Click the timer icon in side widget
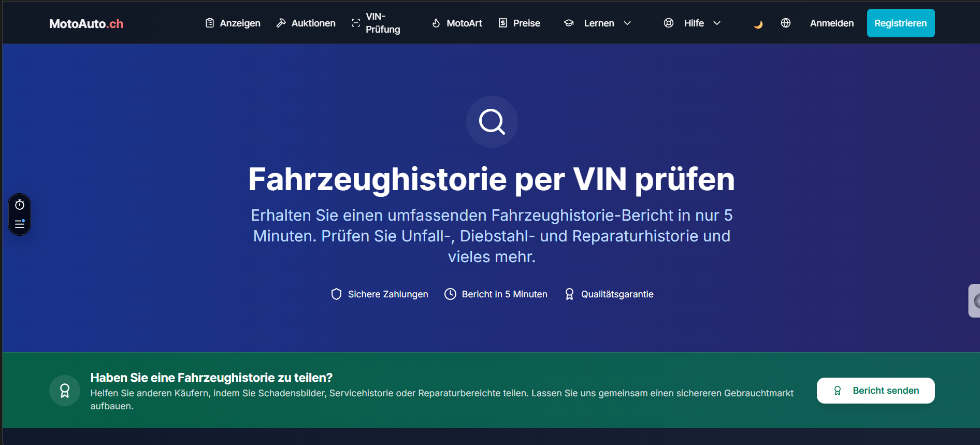The width and height of the screenshot is (980, 445). pos(20,205)
